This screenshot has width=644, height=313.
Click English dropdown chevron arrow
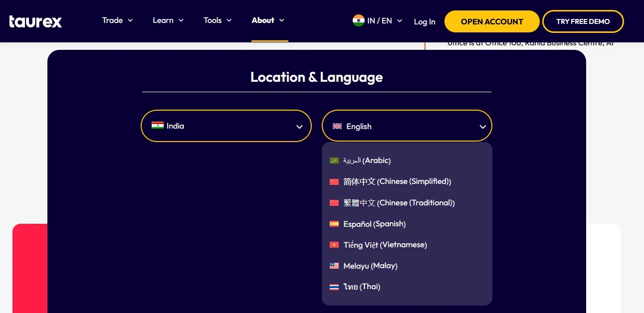(x=482, y=127)
